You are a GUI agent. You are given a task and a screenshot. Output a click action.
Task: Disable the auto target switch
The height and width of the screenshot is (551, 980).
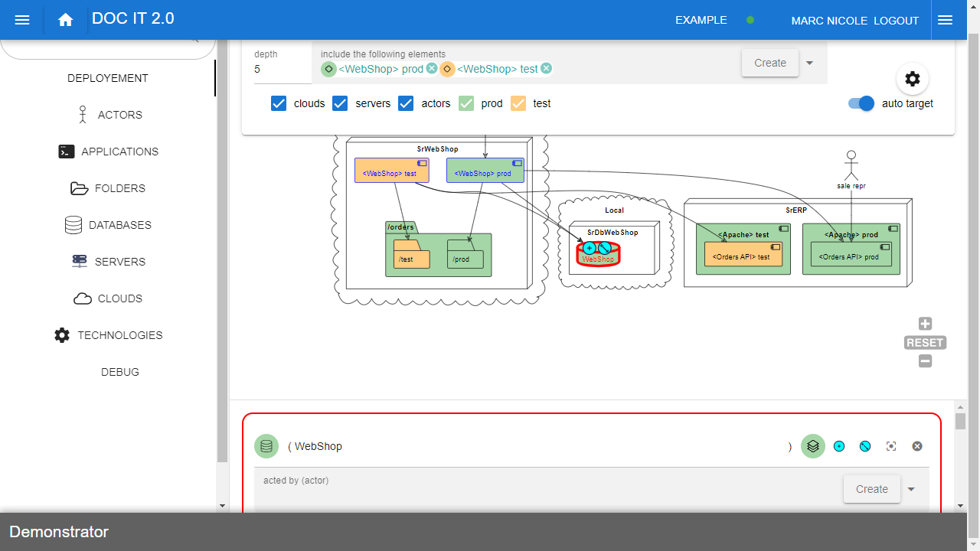(861, 103)
